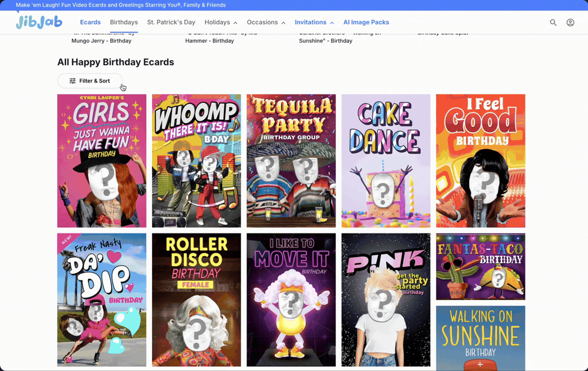Choose the Fantas-Taco Birthday ecard
Viewport: 588px width, 371px height.
pyautogui.click(x=480, y=267)
